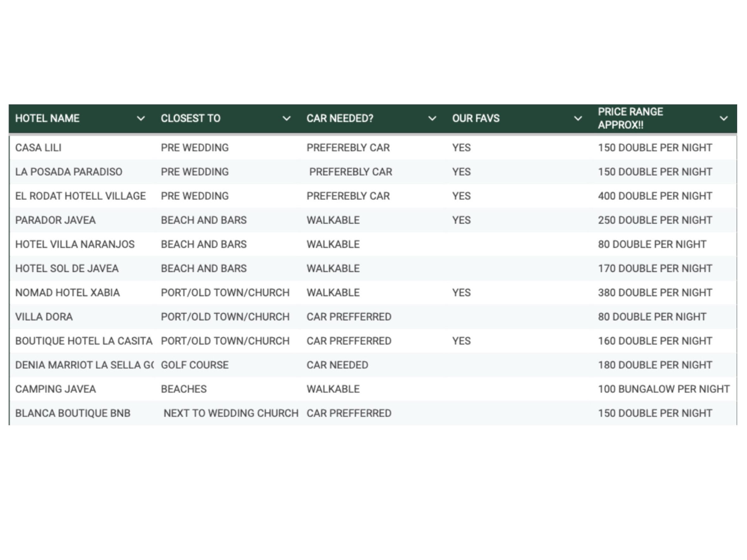Select the CAMPING JAVEA name cell

click(x=55, y=389)
